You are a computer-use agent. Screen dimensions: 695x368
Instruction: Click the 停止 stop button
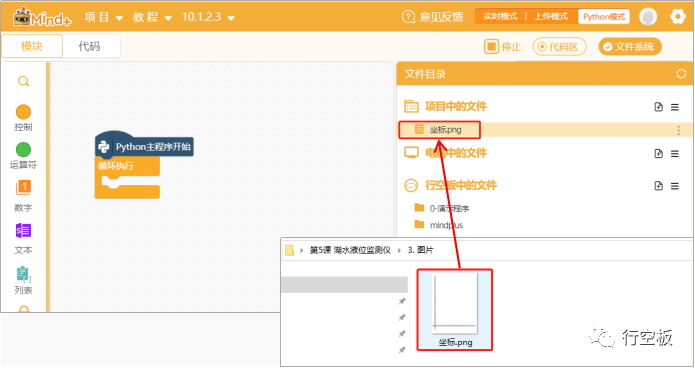click(x=502, y=47)
